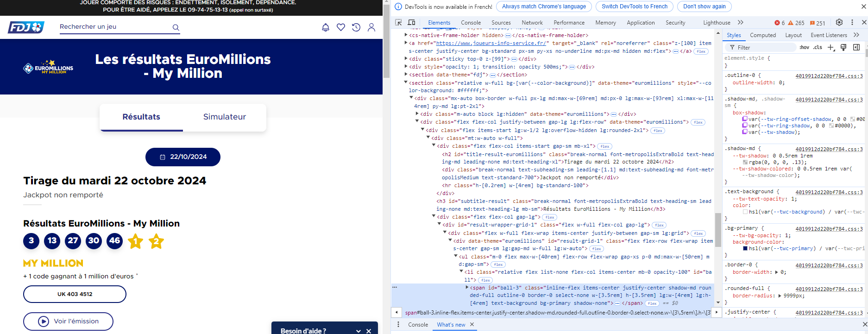Open the notifications bell on FDJ header
Viewport: 868px width, 334px height.
pos(326,27)
